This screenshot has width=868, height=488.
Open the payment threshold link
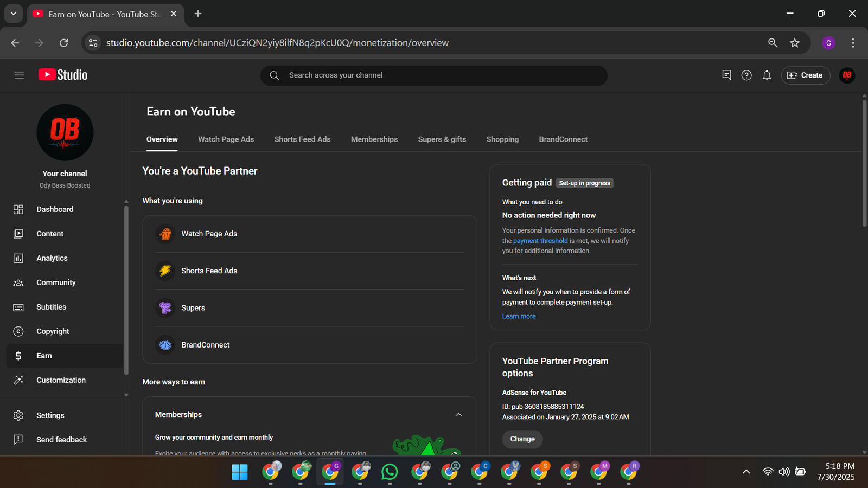[540, 241]
